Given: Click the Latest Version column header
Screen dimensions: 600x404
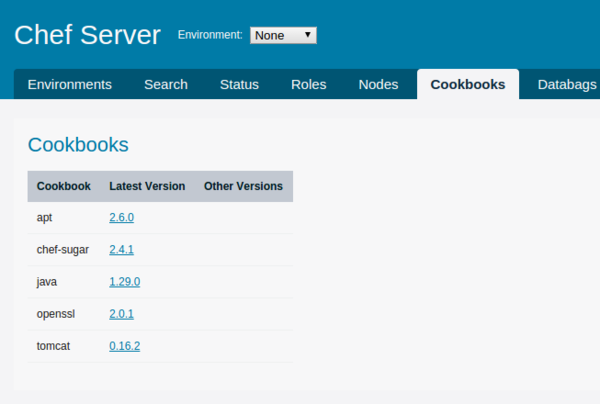Looking at the screenshot, I should (147, 186).
